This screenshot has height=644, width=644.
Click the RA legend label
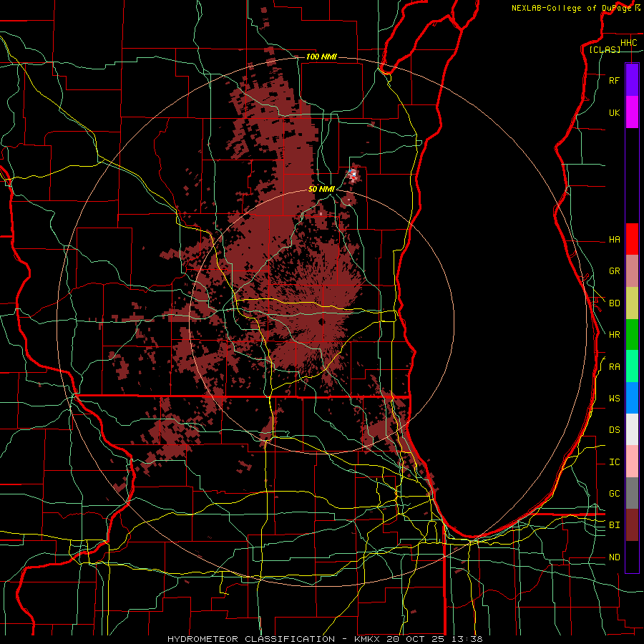pyautogui.click(x=615, y=367)
